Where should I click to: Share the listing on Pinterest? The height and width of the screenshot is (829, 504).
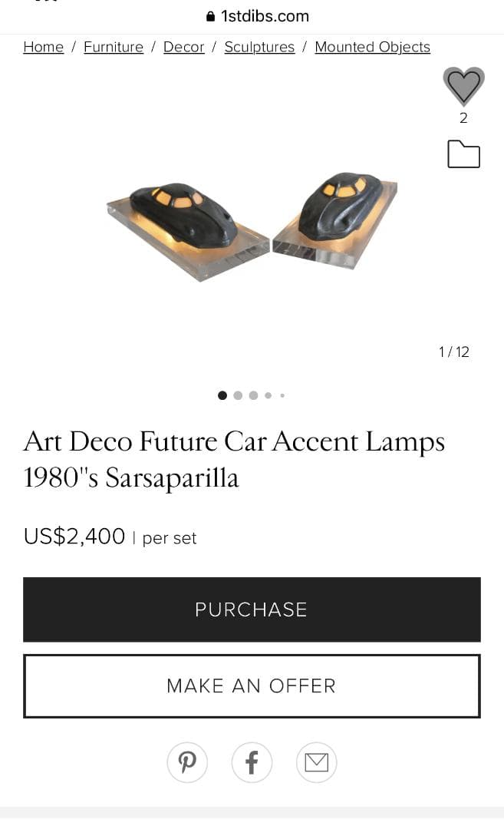coord(187,762)
